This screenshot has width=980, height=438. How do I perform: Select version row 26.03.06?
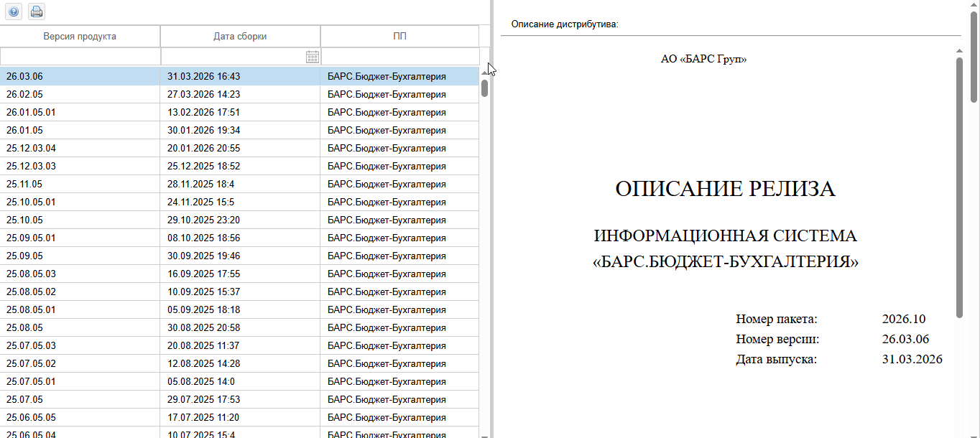(239, 76)
